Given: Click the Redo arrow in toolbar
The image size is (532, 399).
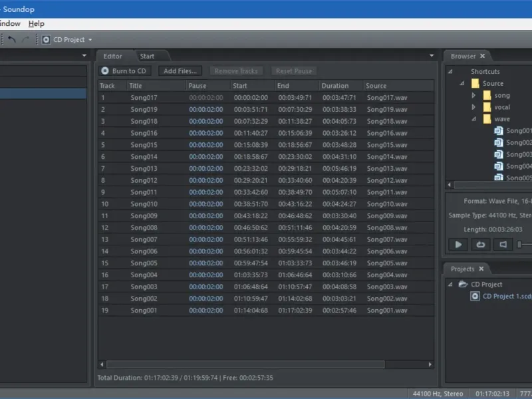Looking at the screenshot, I should (x=25, y=39).
